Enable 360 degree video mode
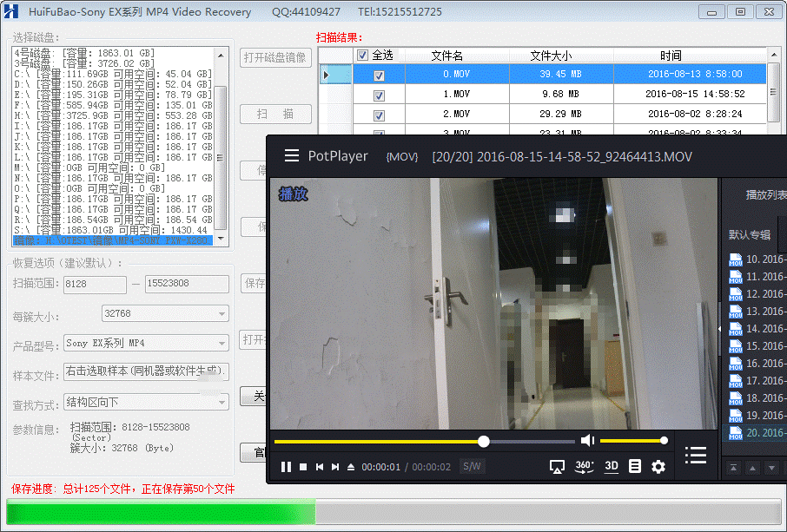 coord(584,467)
